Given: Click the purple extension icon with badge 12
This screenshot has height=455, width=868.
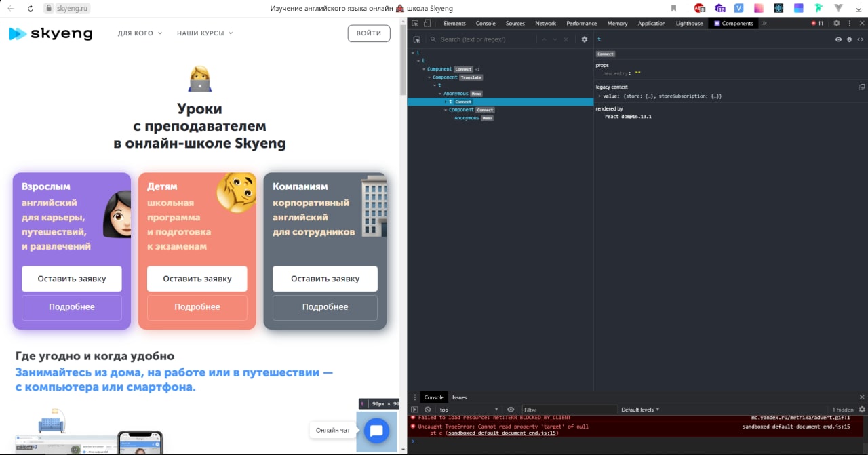Looking at the screenshot, I should (719, 8).
